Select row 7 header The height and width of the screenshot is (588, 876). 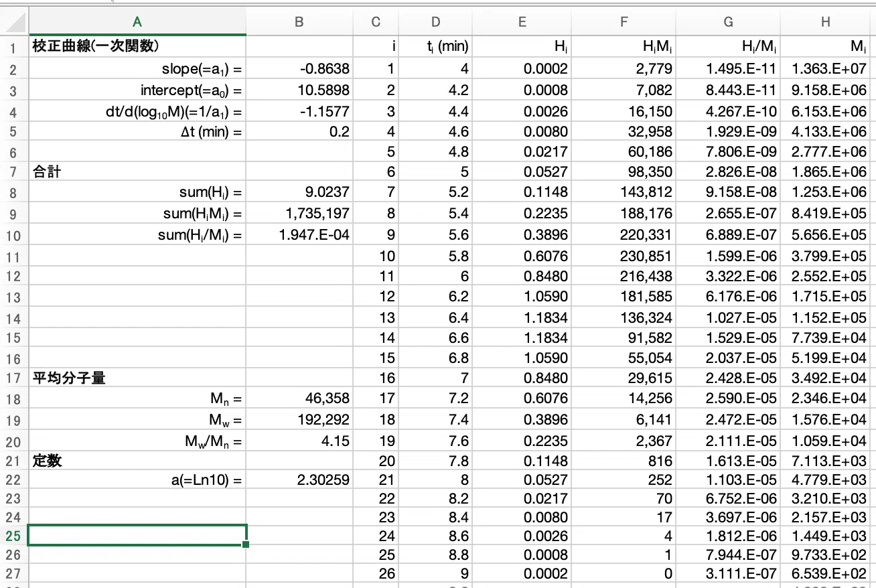14,172
